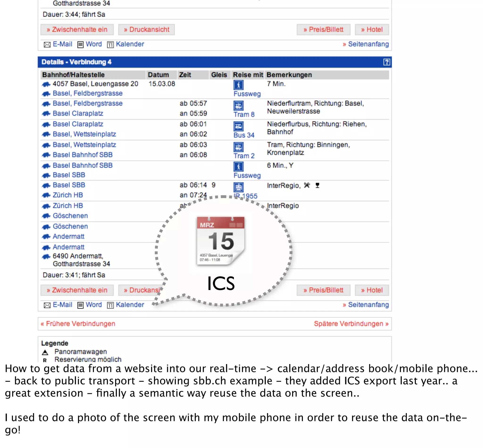Click the lower Kalender export link
Screen dimensions: 483x448
tap(130, 305)
